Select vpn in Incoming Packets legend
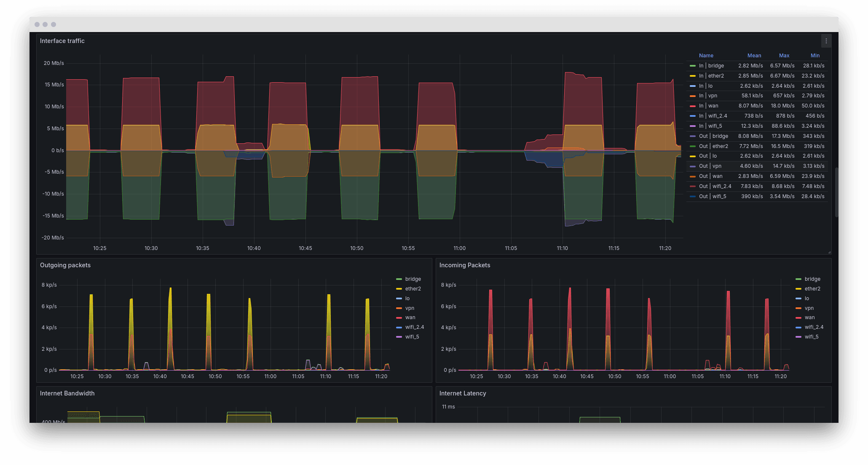This screenshot has width=868, height=465. point(809,308)
